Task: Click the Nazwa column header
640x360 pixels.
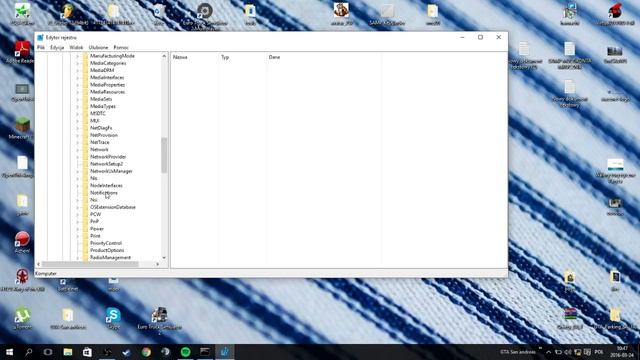Action: (180, 57)
